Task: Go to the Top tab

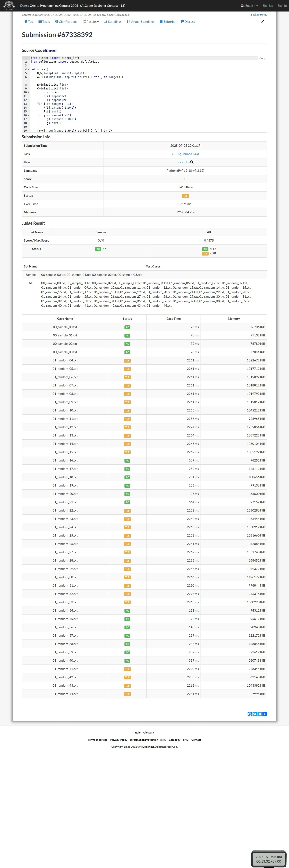Action: coord(29,22)
